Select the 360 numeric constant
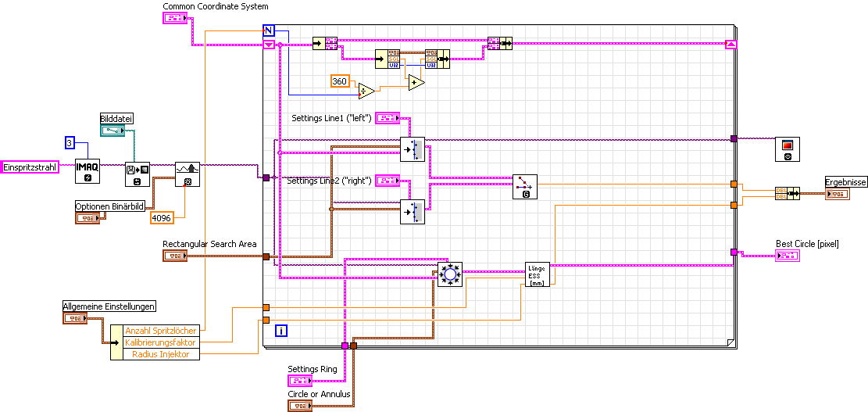Screen dimensions: 868x412 tap(340, 81)
